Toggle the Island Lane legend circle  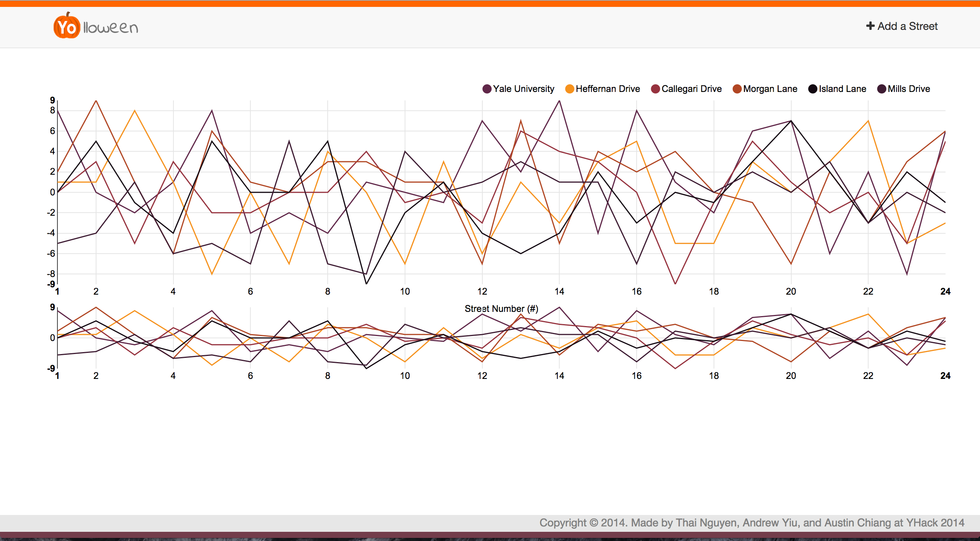(x=812, y=89)
